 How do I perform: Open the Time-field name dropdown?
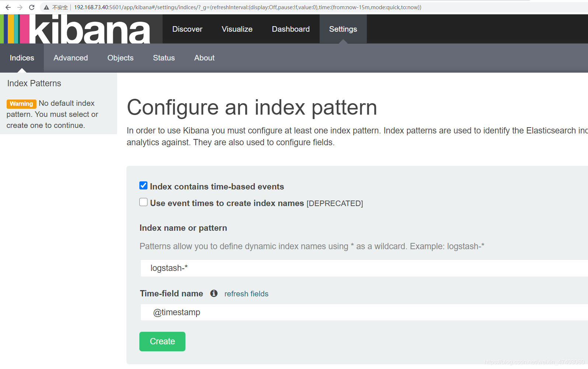tap(364, 312)
